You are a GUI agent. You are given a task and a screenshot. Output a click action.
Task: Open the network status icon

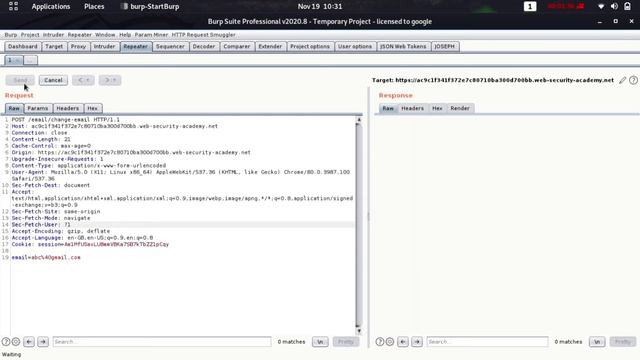[x=601, y=7]
